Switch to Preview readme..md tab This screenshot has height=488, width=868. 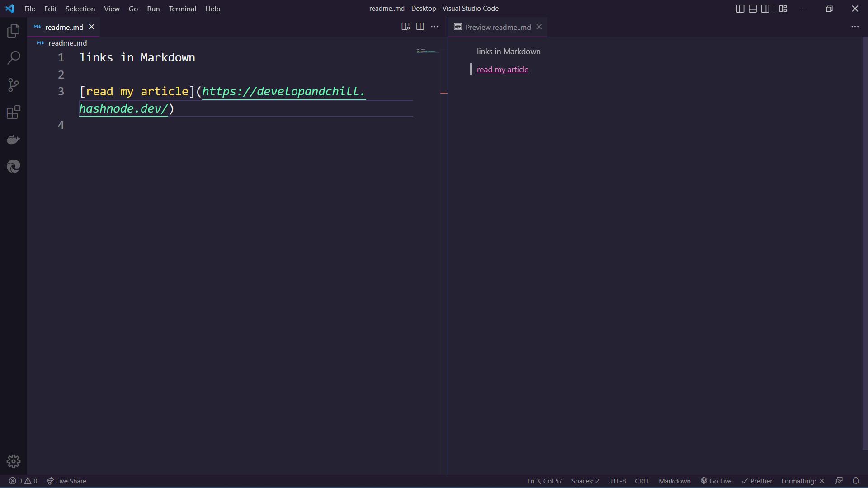(498, 27)
